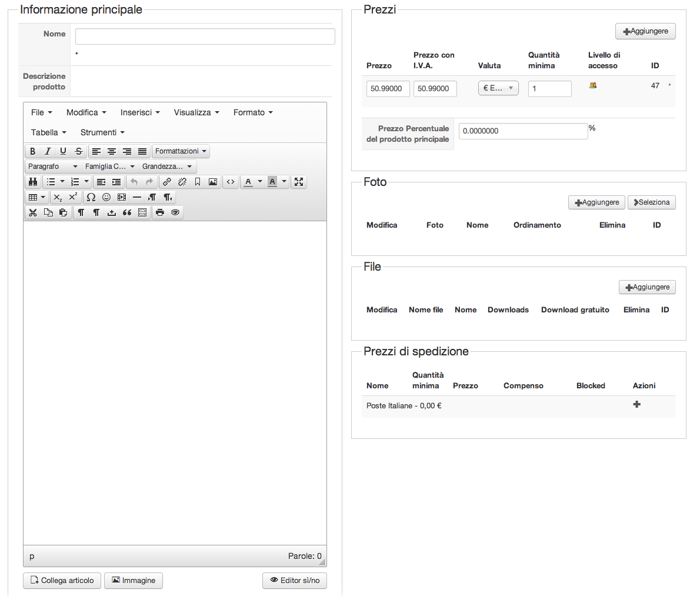Open the source code view icon
Screen dimensions: 700x596
(231, 182)
